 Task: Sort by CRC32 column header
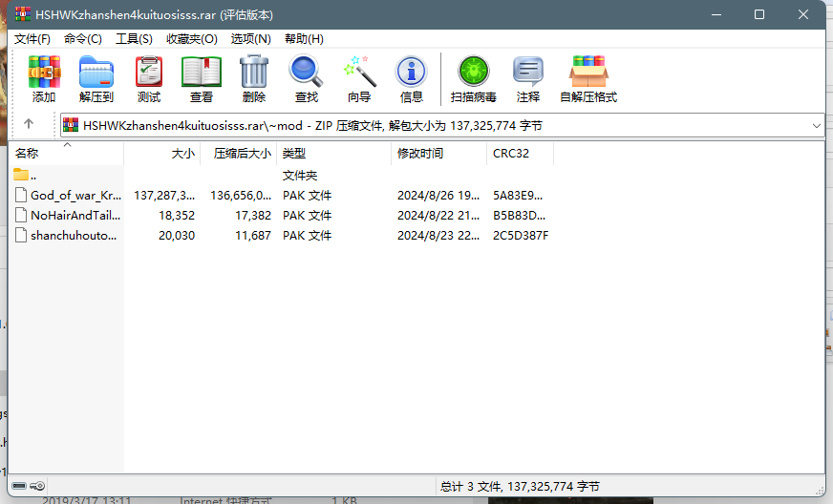[x=520, y=154]
